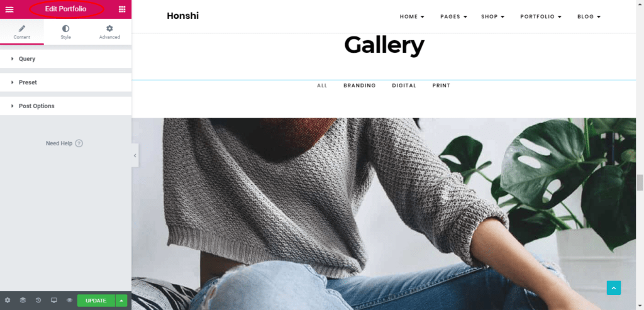Click the Need Help question icon
This screenshot has width=644, height=310.
(x=79, y=143)
